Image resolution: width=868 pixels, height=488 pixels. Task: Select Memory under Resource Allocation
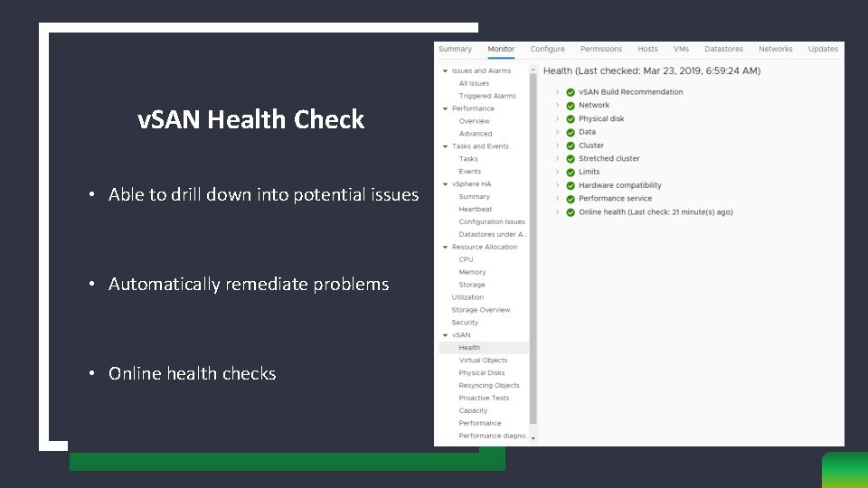pyautogui.click(x=472, y=272)
